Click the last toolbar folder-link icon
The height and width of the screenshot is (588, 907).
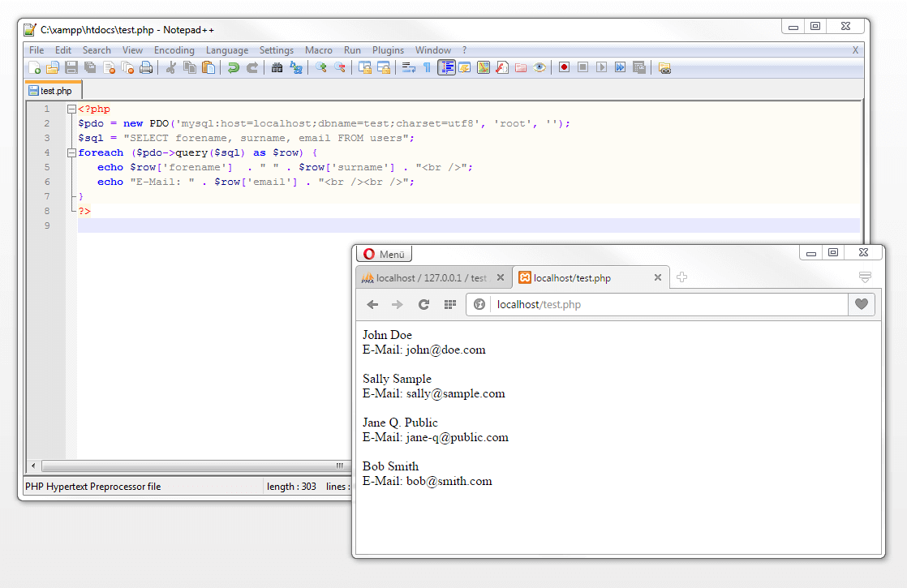(664, 67)
